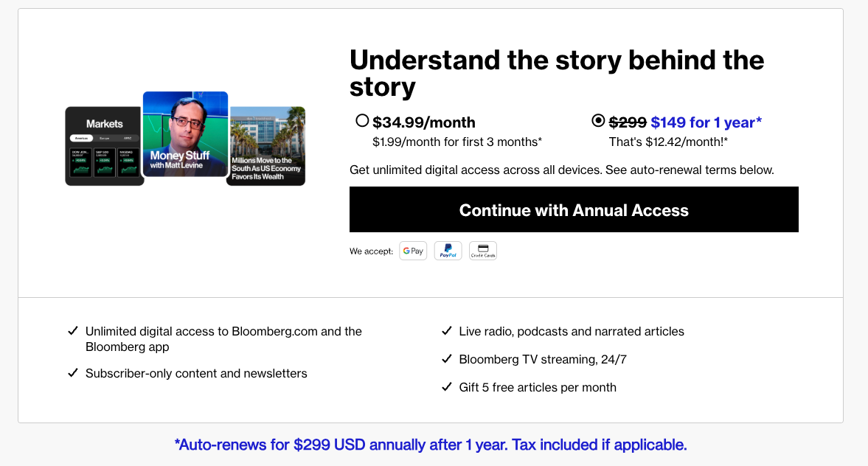This screenshot has height=466, width=868.
Task: Click the $1.99/month for first 3 months text
Action: [457, 142]
